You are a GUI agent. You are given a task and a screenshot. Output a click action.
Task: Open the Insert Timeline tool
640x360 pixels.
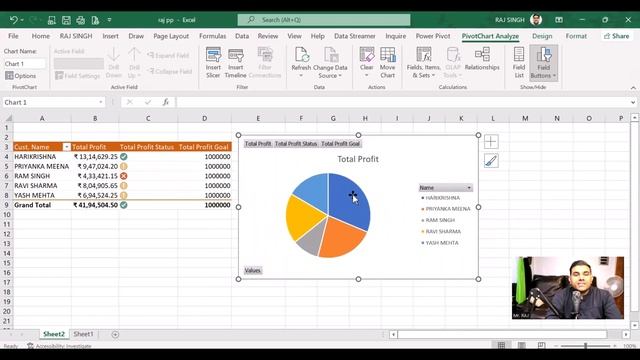pos(236,62)
